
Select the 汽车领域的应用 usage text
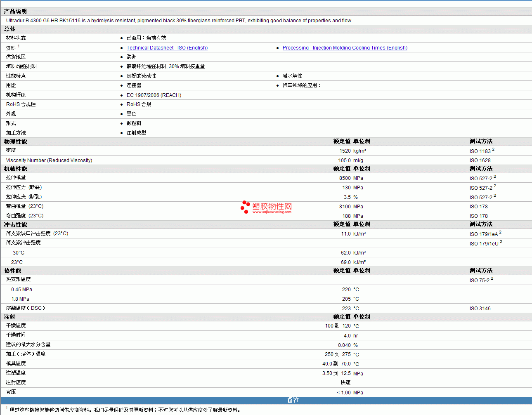click(x=302, y=85)
